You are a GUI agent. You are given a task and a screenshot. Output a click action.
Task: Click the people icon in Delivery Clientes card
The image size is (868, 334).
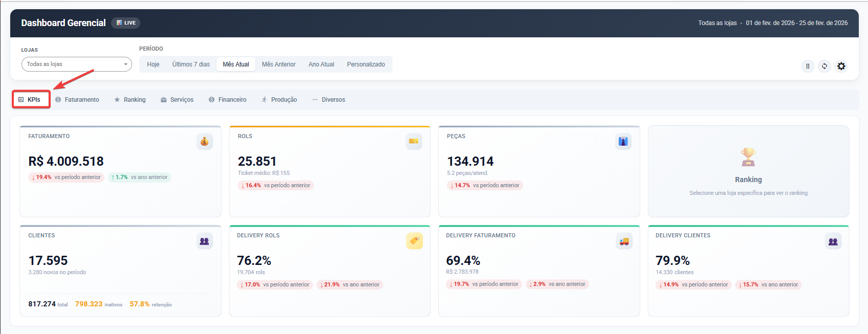[833, 241]
